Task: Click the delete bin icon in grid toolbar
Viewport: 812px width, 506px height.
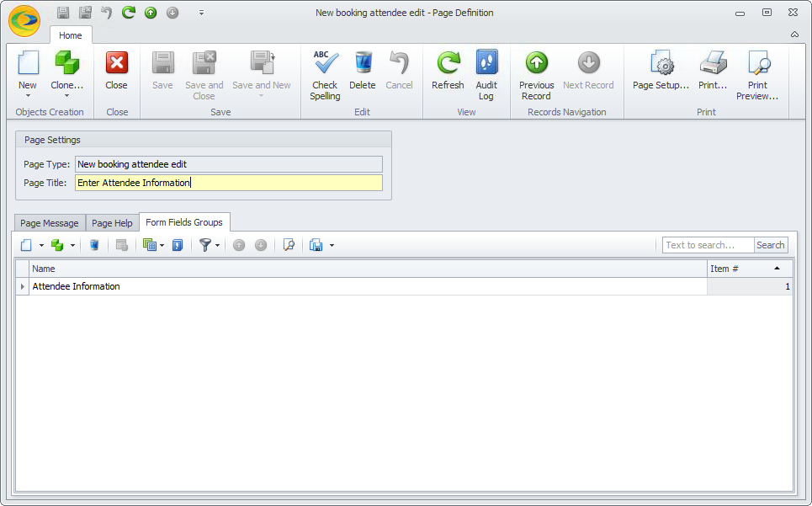Action: (94, 245)
